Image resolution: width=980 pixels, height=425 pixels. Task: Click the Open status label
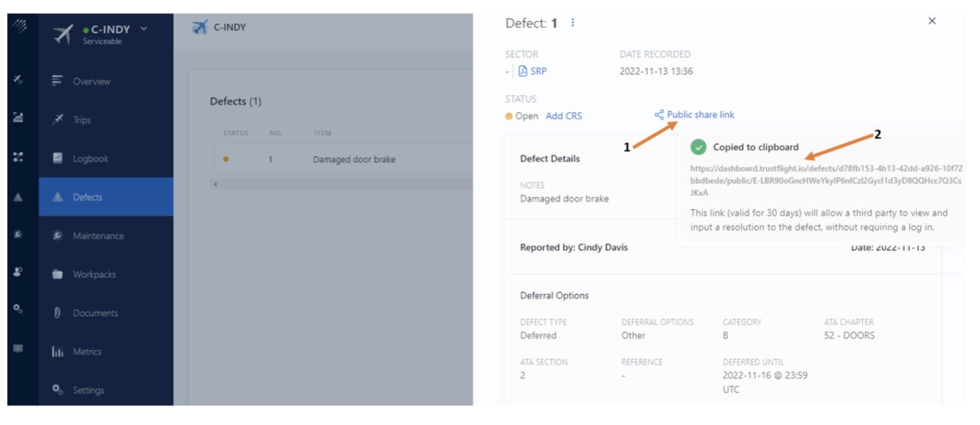point(526,116)
